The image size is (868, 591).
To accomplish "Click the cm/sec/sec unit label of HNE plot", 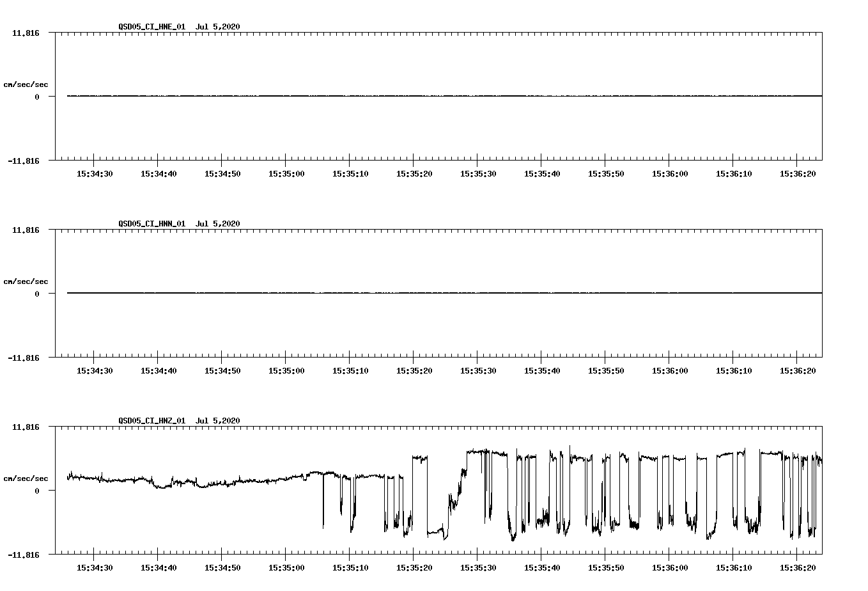I will click(x=26, y=84).
